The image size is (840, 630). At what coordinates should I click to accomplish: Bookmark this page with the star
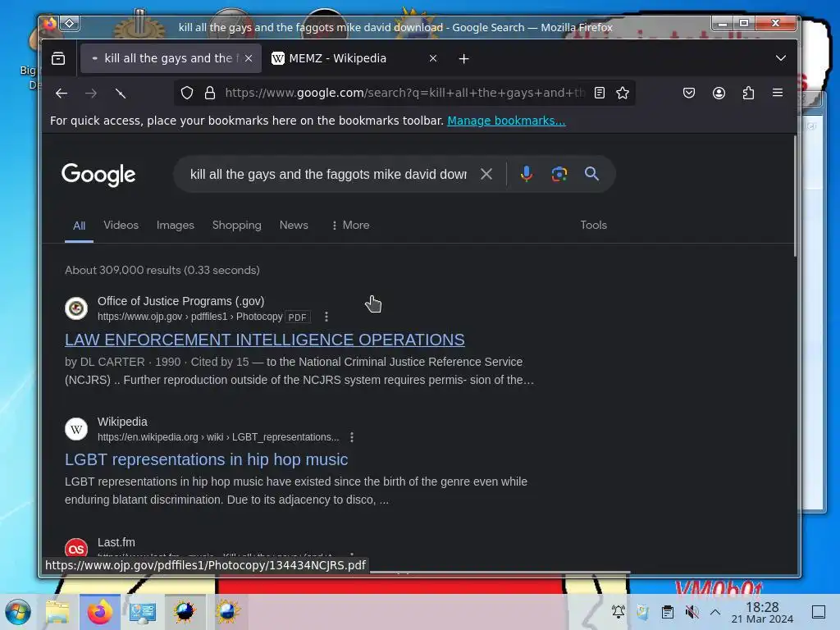click(x=623, y=94)
